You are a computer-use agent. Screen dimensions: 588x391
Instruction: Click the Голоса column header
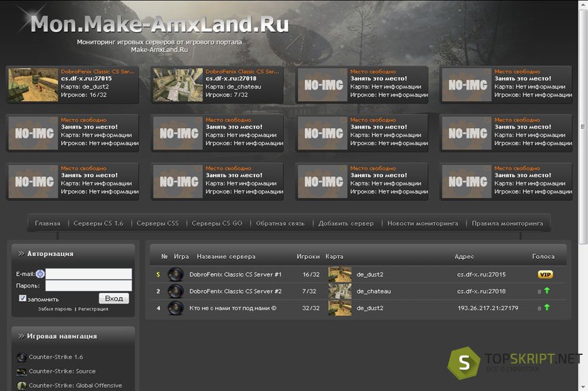[x=543, y=257]
